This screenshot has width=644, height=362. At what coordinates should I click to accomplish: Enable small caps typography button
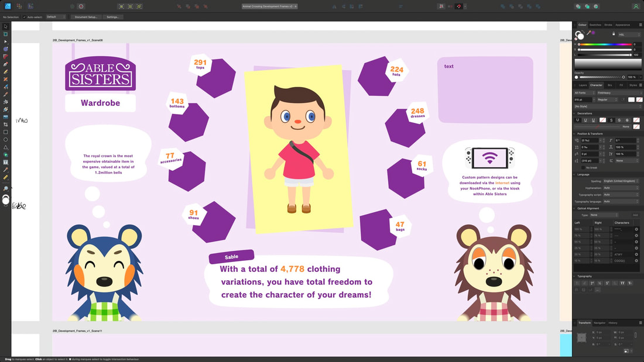point(630,283)
